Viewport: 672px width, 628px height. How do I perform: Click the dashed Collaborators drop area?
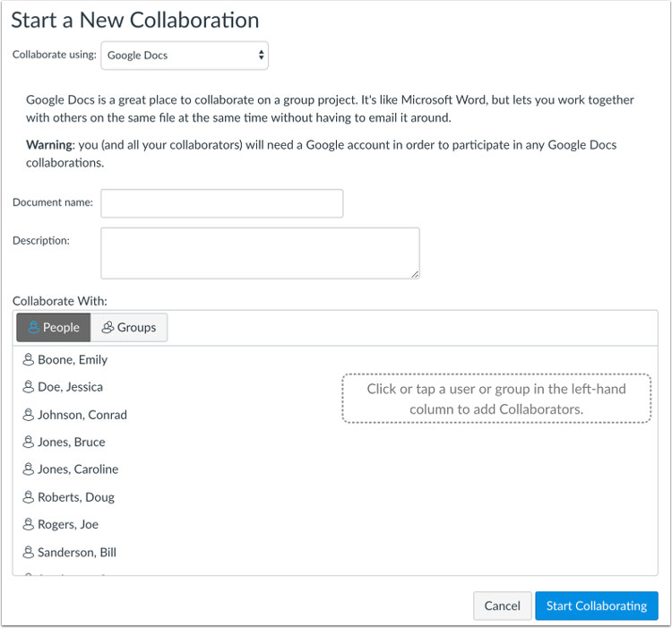[x=495, y=399]
